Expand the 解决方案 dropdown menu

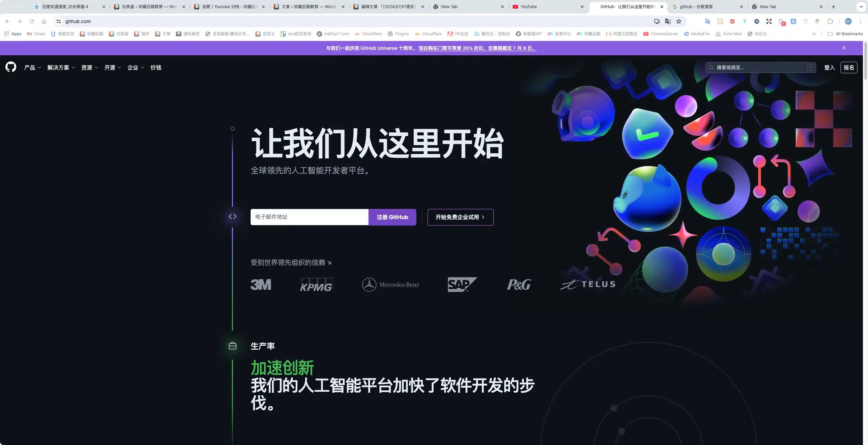coord(61,67)
